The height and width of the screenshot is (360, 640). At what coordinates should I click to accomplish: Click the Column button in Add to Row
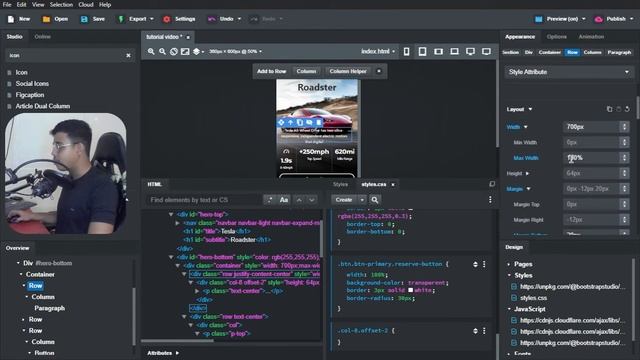coord(306,71)
